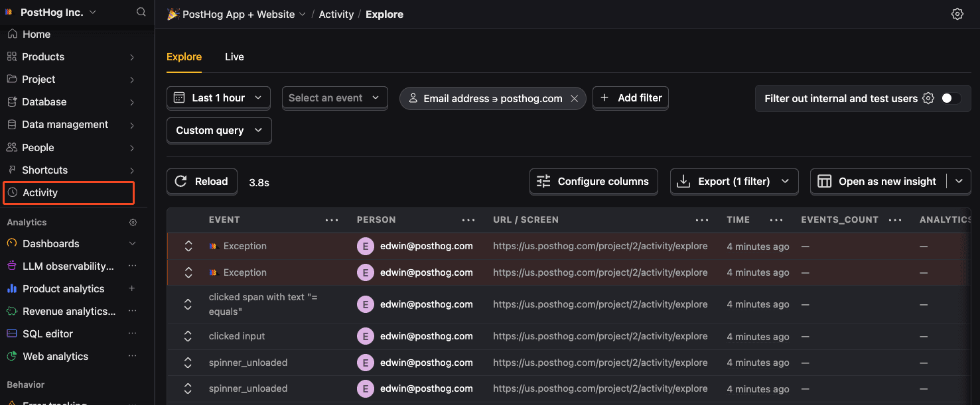Expand the clicked span with text row
The height and width of the screenshot is (405, 980).
pos(188,304)
